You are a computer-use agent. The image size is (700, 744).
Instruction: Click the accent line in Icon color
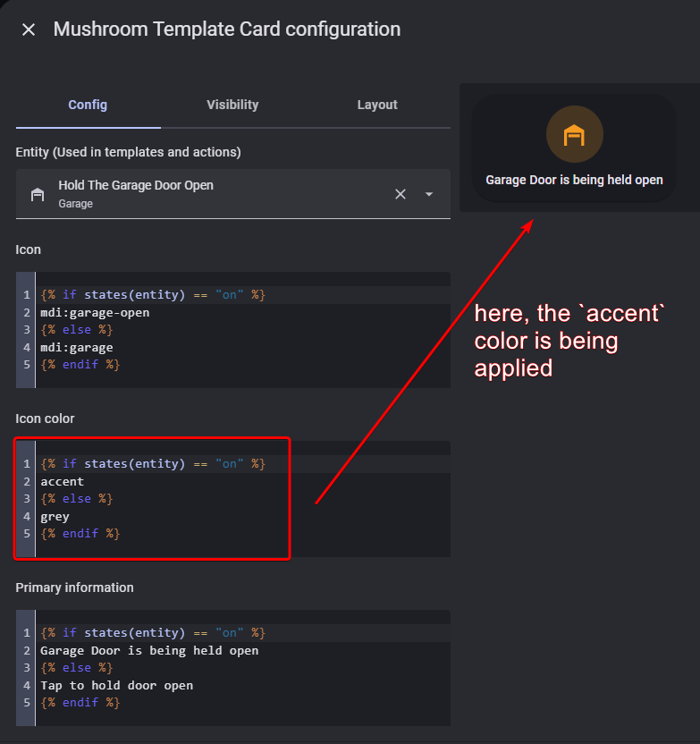(x=63, y=482)
